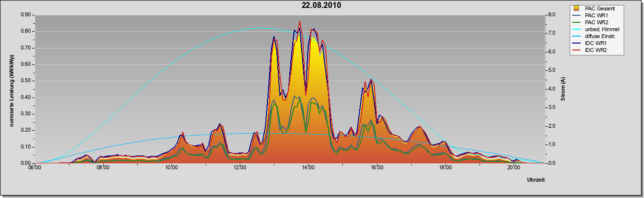Click the Strom (A) right axis label
Image resolution: width=644 pixels, height=198 pixels.
click(563, 89)
